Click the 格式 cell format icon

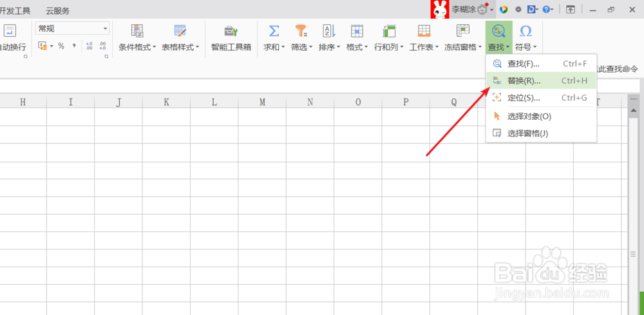[x=357, y=31]
